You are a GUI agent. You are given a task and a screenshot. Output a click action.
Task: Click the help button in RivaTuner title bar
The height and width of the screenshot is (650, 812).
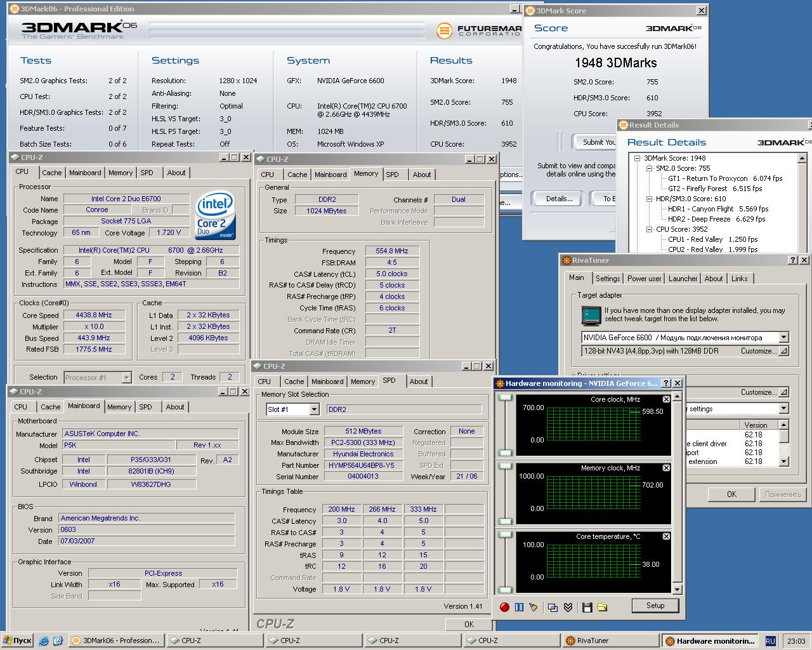point(793,260)
